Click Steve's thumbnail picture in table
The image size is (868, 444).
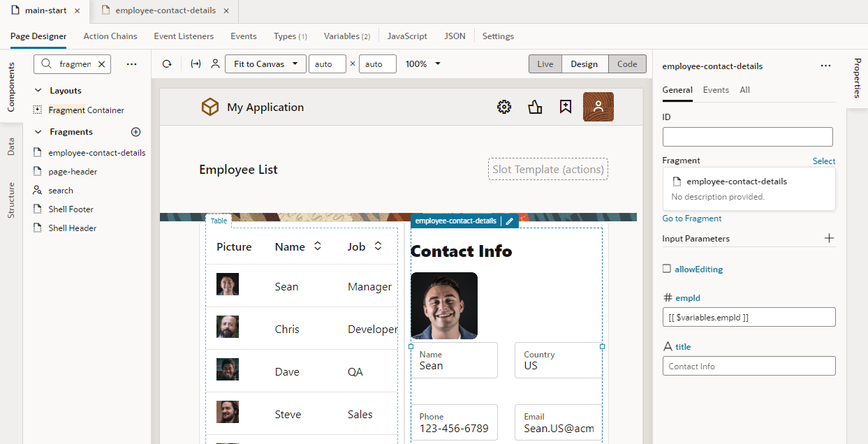click(228, 412)
